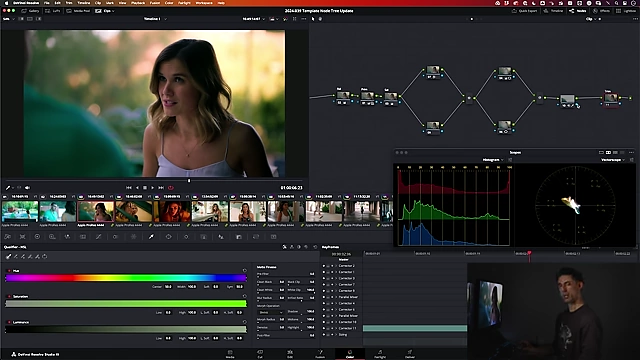The image size is (640, 360).
Task: Switch to the Fusion page tab
Action: 320,353
